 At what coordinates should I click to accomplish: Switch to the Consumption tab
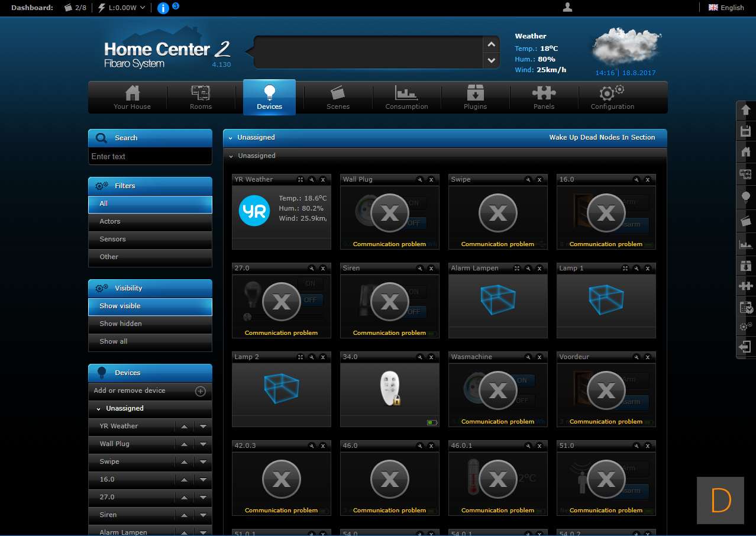click(406, 98)
